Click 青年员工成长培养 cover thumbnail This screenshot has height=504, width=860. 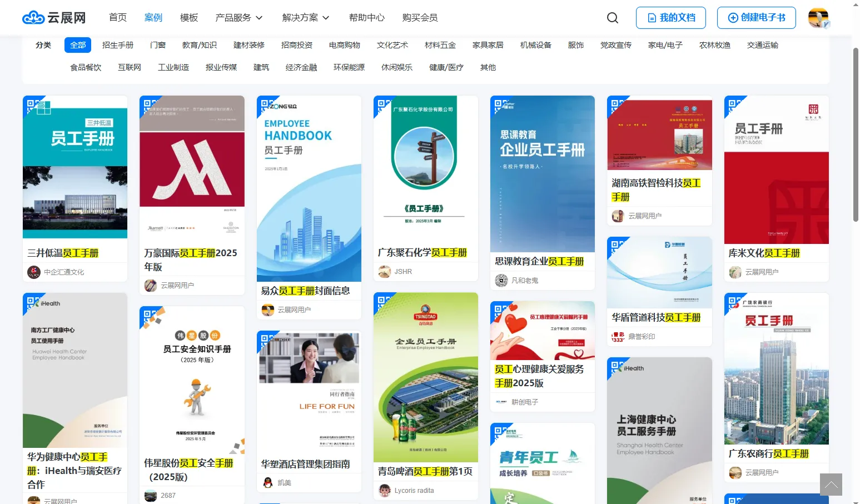coord(543,463)
